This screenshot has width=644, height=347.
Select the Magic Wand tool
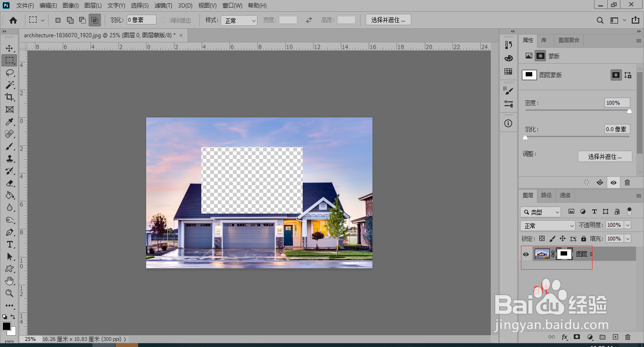tap(9, 85)
